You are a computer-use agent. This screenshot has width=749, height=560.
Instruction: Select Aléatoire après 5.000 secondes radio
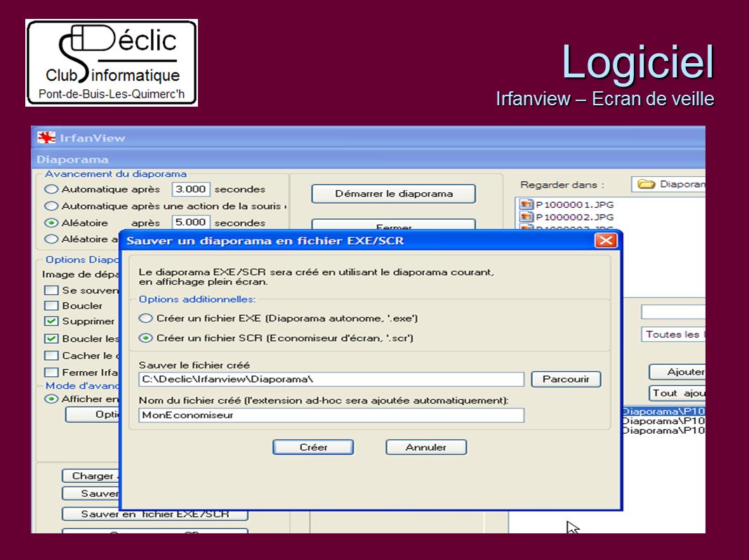coord(51,222)
